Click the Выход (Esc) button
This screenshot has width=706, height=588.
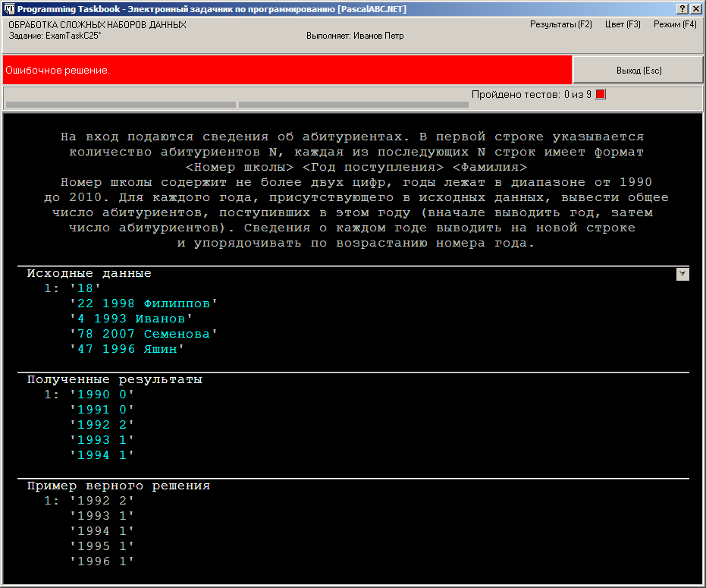[x=638, y=71]
